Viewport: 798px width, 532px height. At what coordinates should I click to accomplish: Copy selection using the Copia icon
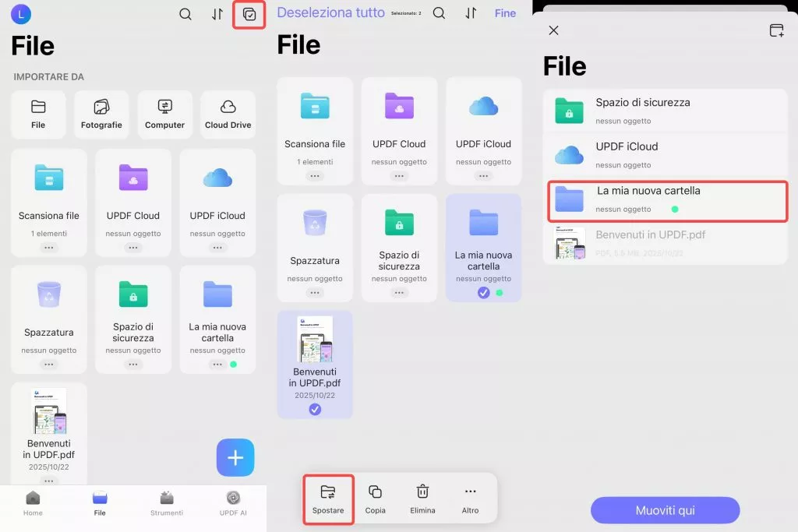coord(376,498)
